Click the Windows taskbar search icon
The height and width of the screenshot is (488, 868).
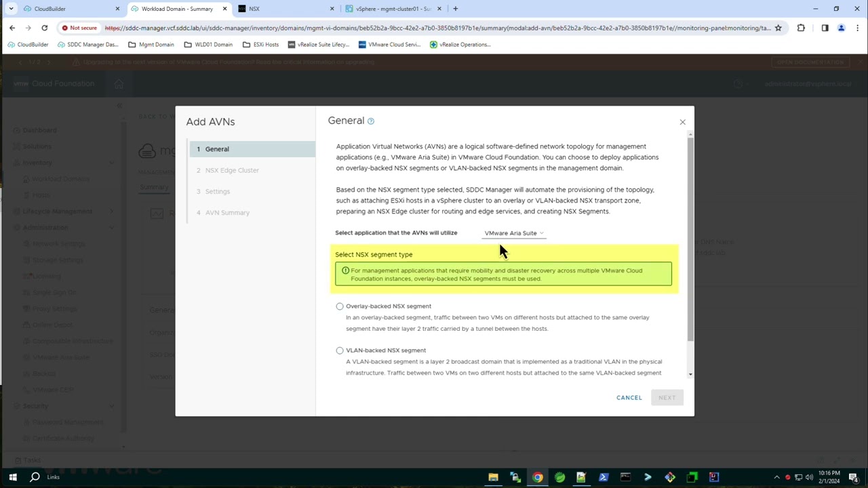pyautogui.click(x=35, y=477)
